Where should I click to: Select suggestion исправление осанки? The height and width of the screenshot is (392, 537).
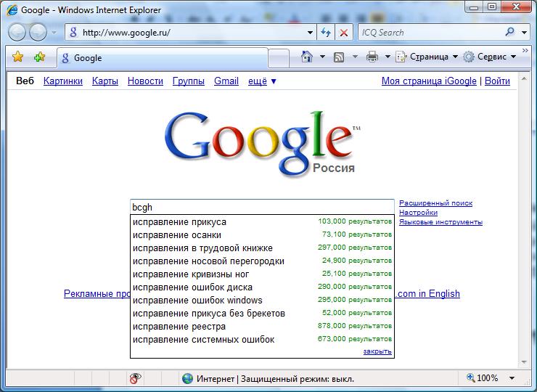click(263, 234)
